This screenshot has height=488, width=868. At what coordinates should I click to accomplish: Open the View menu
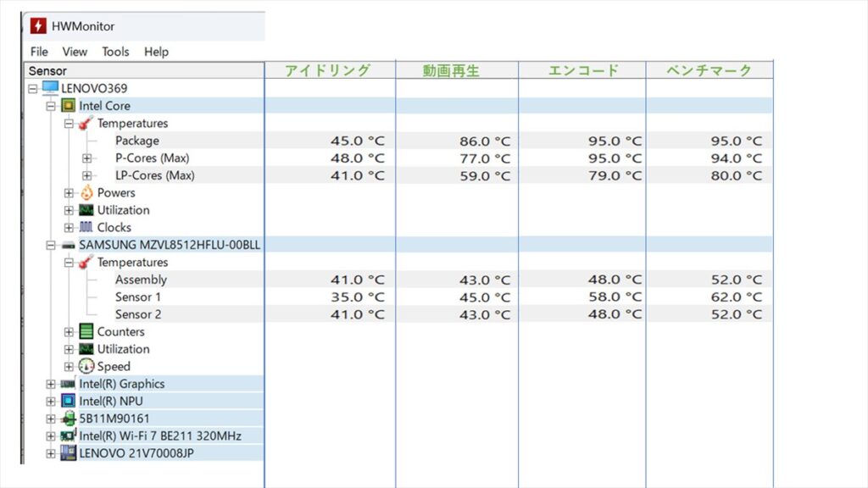click(75, 52)
